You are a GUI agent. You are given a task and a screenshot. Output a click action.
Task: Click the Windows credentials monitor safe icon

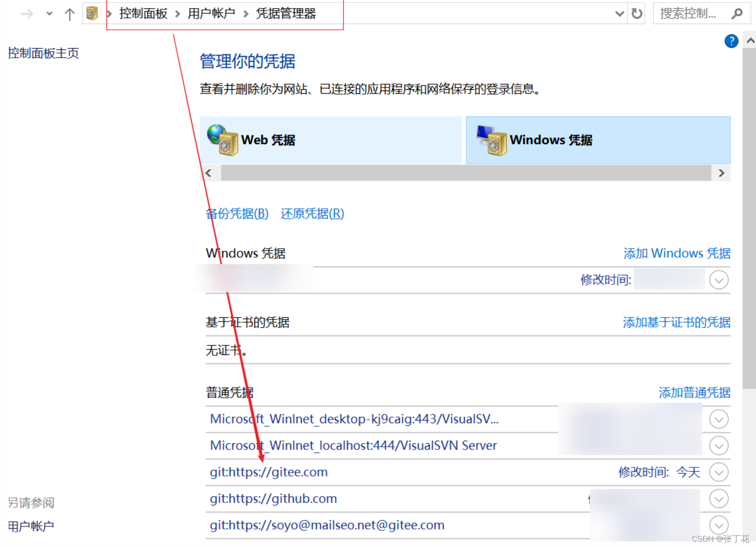point(492,140)
